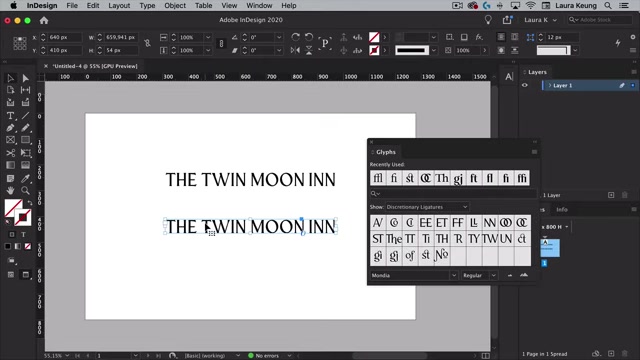Create new layer in Layers panel
640x360 pixels.
611,195
